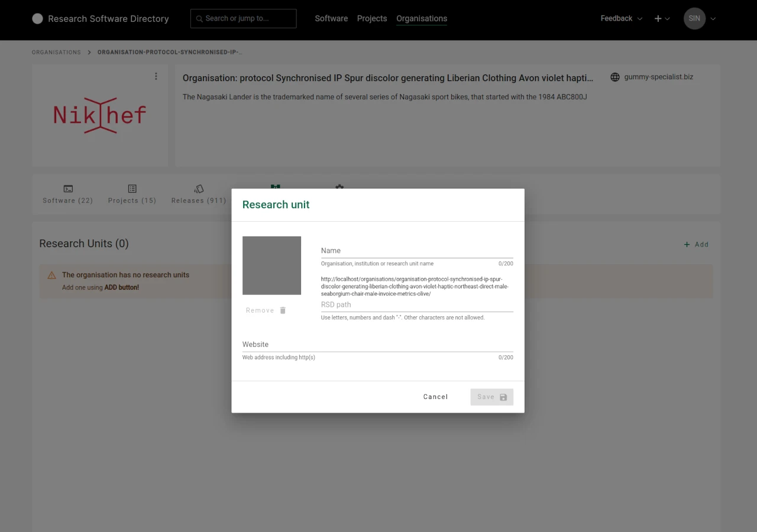Expand the Feedback dropdown chevron

click(x=640, y=18)
